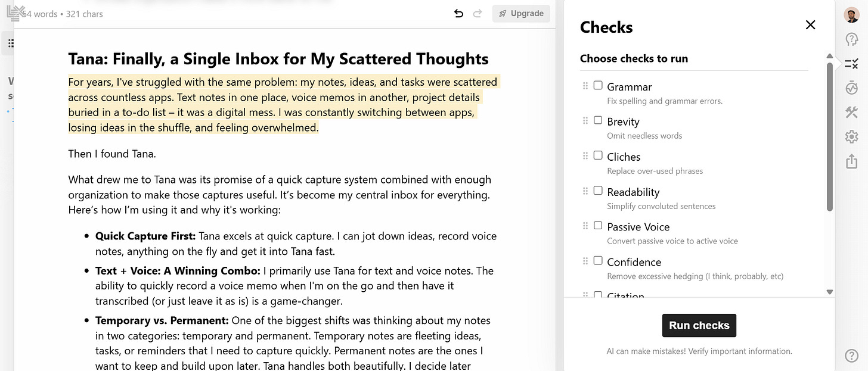Click the undo arrow in the top bar
The image size is (868, 371).
click(x=458, y=13)
